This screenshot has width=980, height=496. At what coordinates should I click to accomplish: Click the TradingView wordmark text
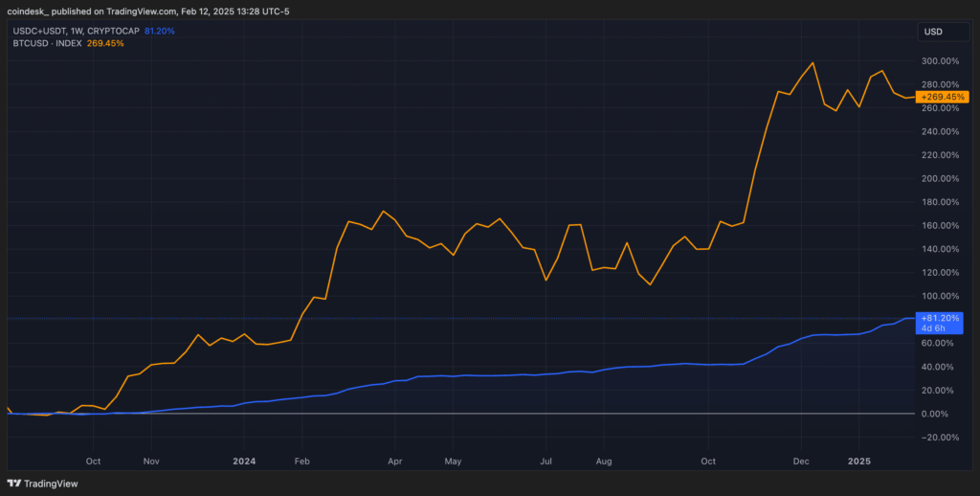(50, 484)
